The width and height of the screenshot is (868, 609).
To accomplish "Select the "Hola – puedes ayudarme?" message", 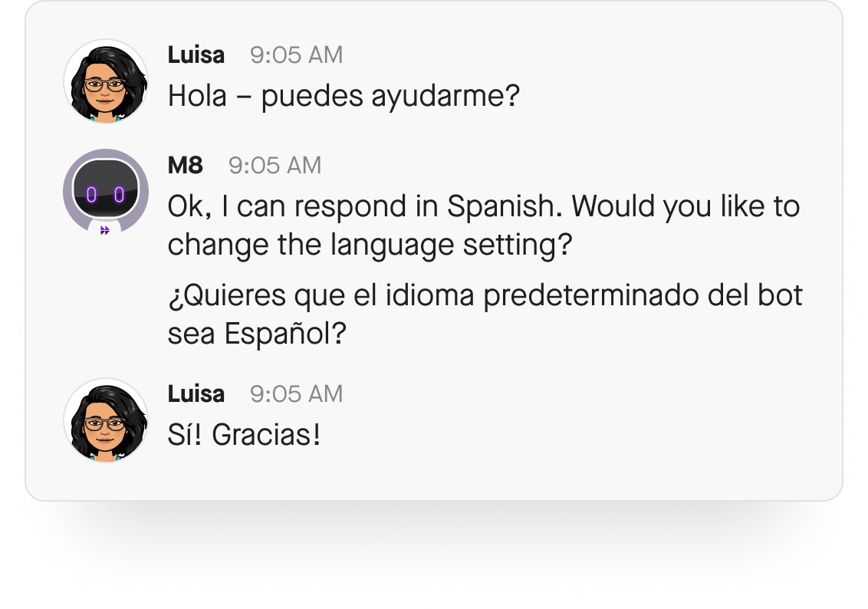I will pos(344,96).
